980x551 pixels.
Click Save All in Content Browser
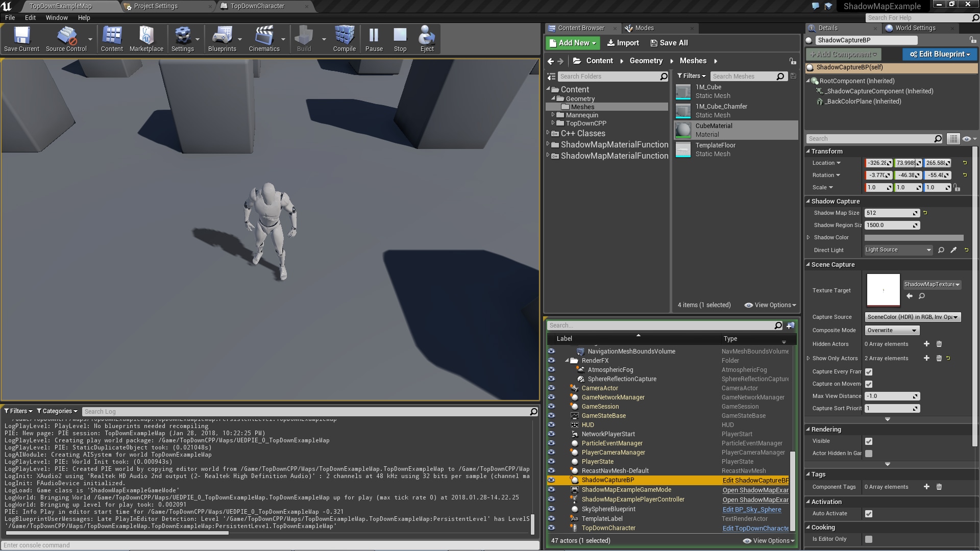click(669, 43)
